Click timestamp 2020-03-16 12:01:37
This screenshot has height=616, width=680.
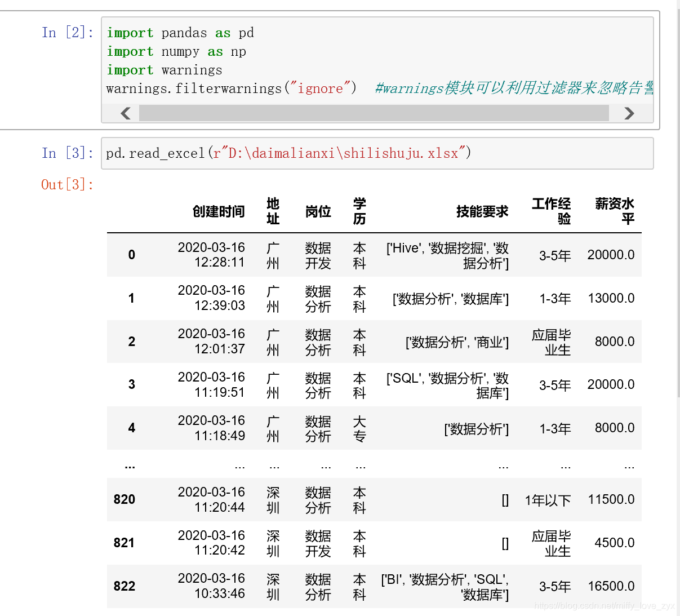pos(211,342)
